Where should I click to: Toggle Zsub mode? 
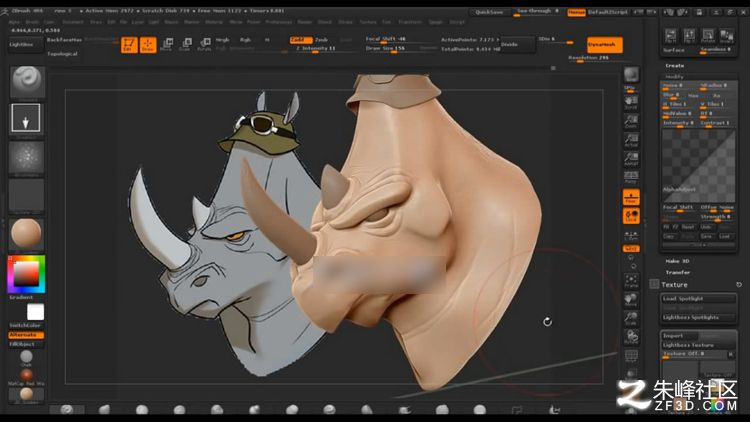pyautogui.click(x=321, y=40)
